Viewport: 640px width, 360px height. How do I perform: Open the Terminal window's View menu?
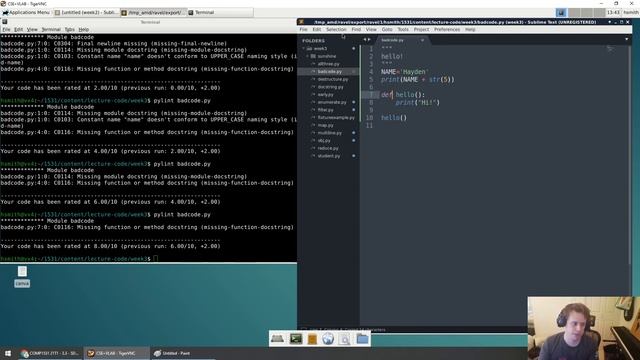click(32, 29)
